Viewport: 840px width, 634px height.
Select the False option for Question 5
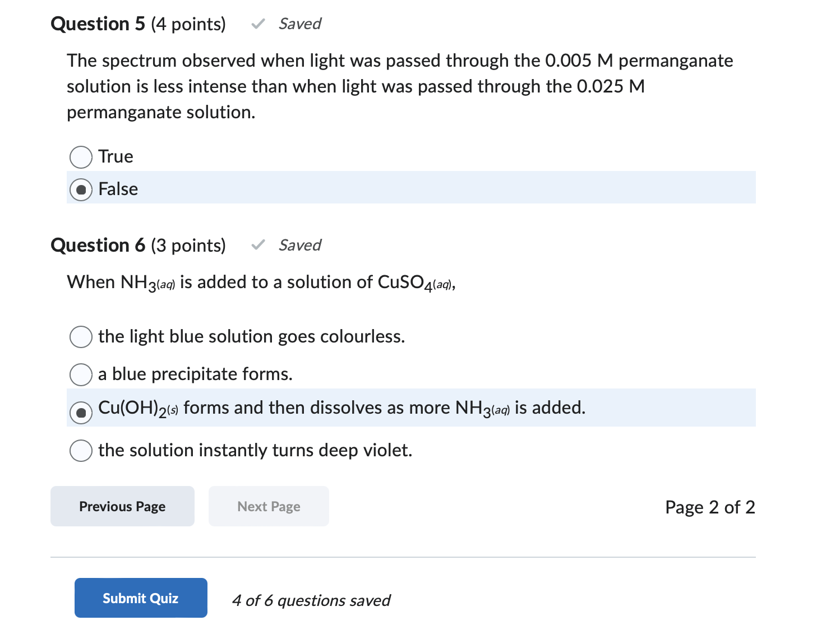click(x=81, y=189)
